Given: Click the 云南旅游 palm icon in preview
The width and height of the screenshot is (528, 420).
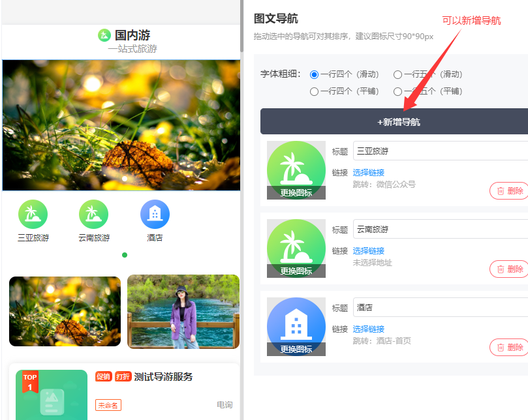Looking at the screenshot, I should (93, 214).
